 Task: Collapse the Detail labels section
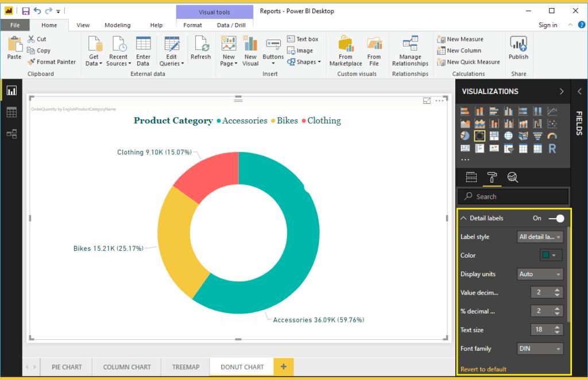pos(464,218)
